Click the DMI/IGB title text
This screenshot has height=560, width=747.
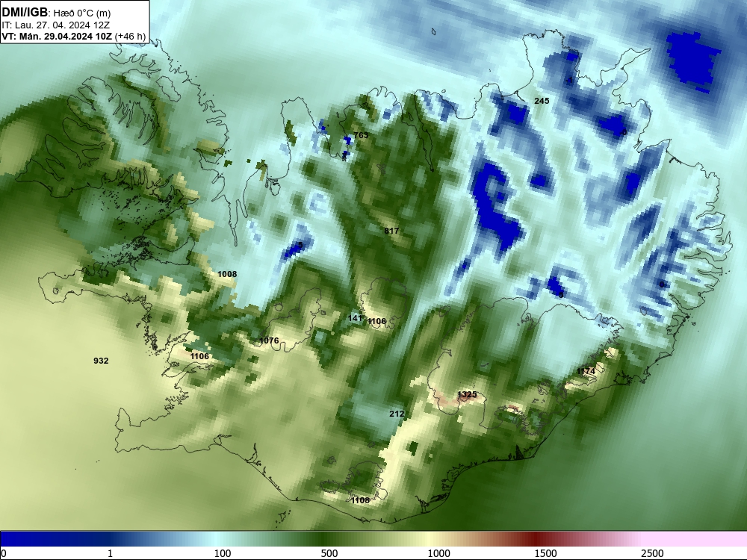[25, 13]
